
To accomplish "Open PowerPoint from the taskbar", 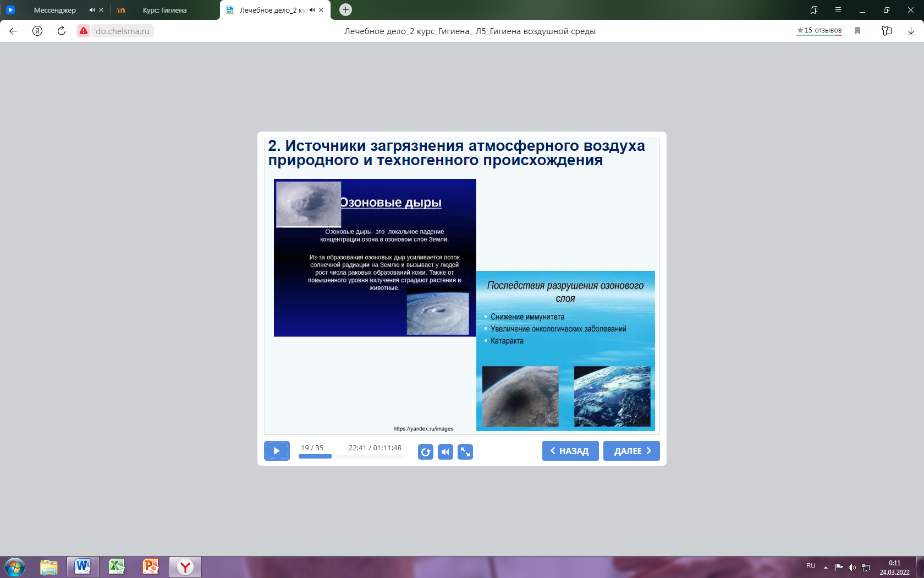I will click(151, 567).
